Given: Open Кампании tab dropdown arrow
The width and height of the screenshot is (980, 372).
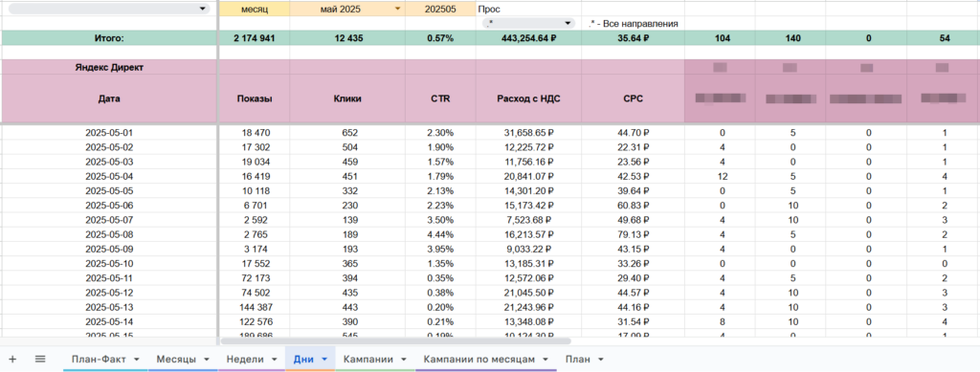Looking at the screenshot, I should [404, 360].
